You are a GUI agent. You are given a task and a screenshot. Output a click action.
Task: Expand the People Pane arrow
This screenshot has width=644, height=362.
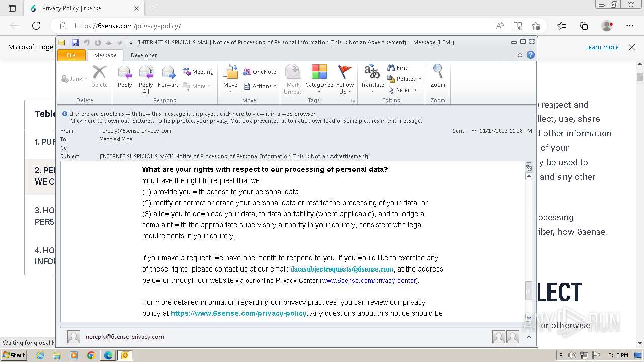(x=529, y=337)
